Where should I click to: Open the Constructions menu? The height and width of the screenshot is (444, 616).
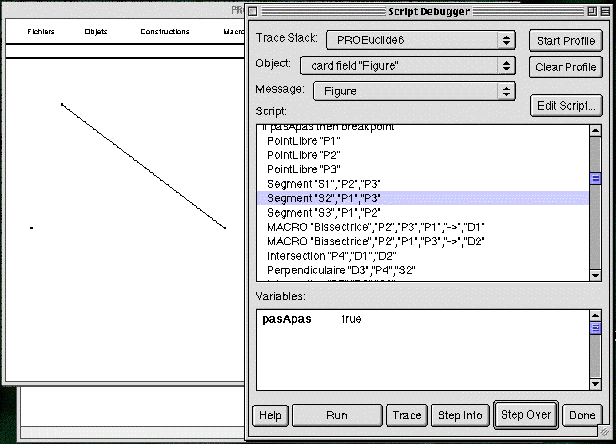pyautogui.click(x=165, y=32)
